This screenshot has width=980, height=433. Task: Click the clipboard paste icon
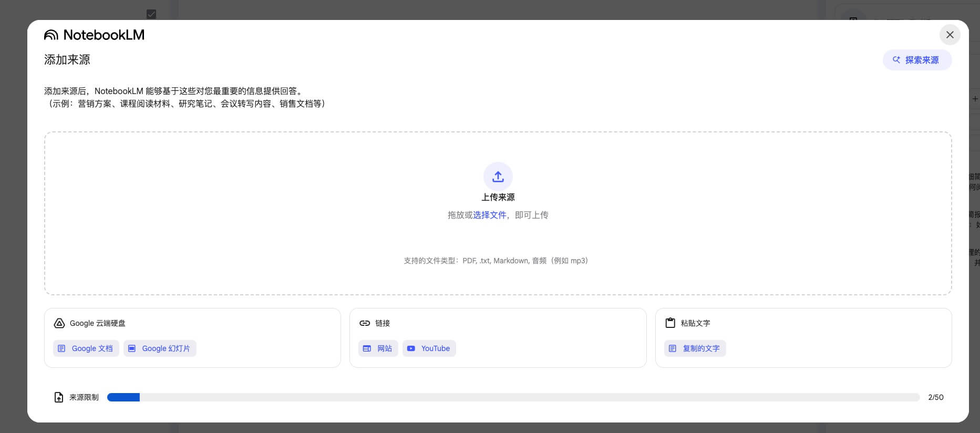pyautogui.click(x=670, y=323)
